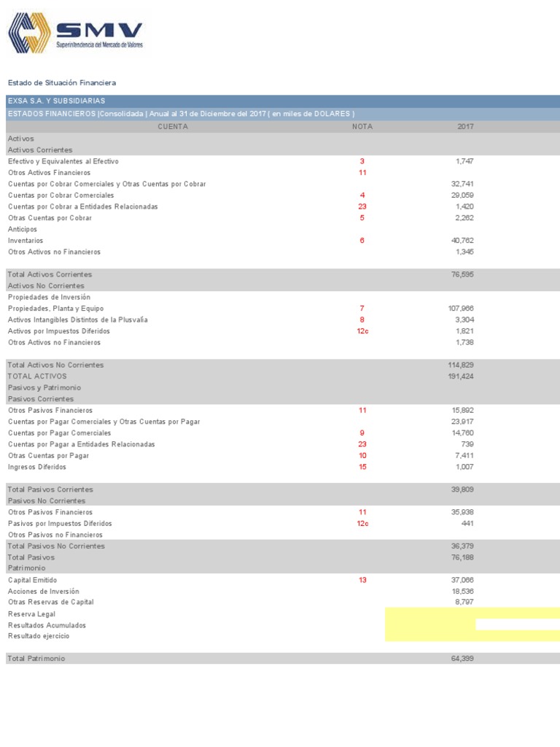The height and width of the screenshot is (747, 560).
Task: Click the SMV logo icon
Action: coord(29,33)
